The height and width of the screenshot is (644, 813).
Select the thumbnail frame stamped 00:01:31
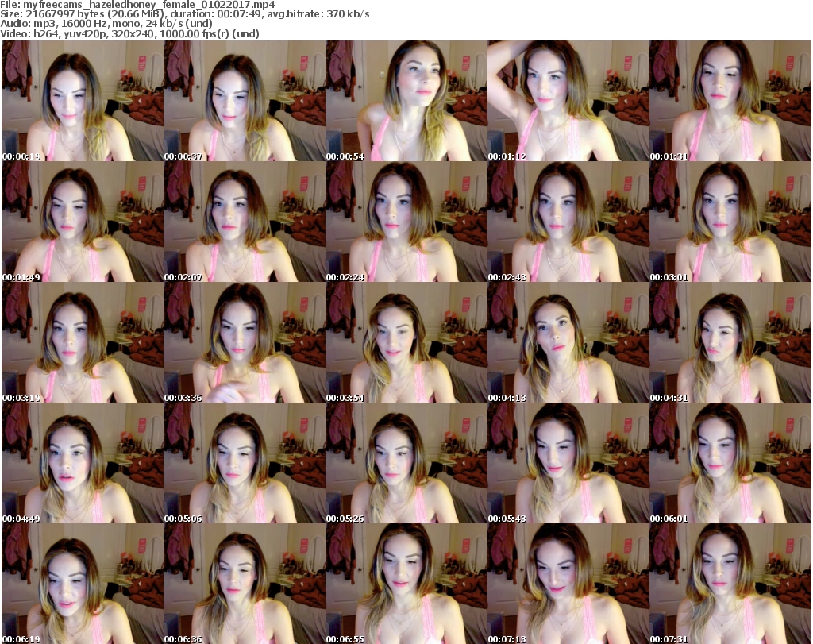pyautogui.click(x=730, y=101)
